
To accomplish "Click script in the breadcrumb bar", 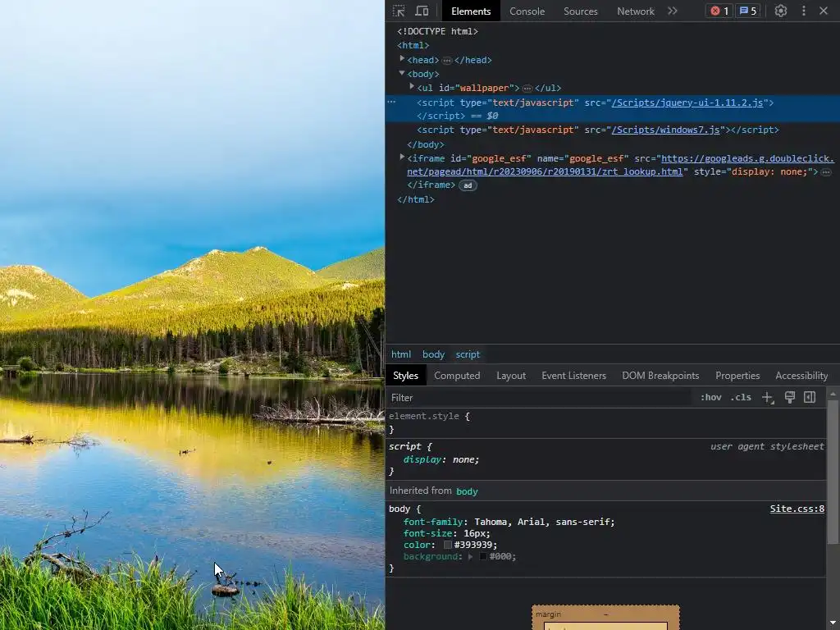I will [x=468, y=354].
